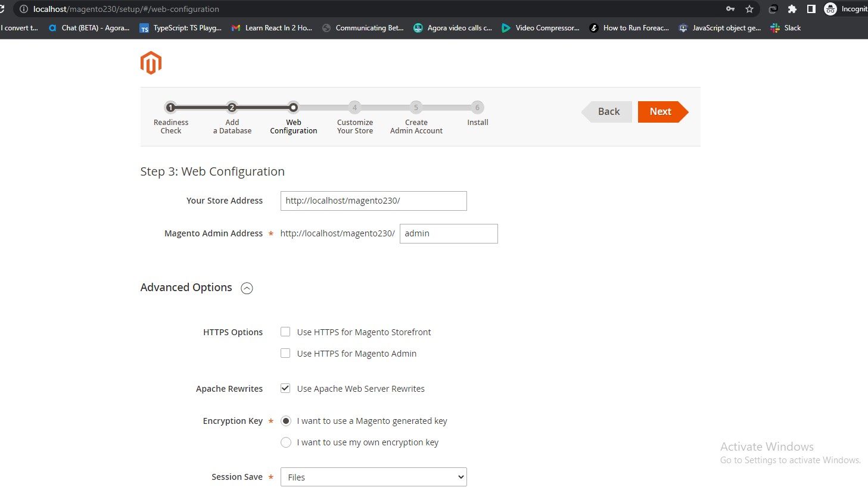Open site information via the info icon
The image size is (868, 487).
click(x=23, y=9)
